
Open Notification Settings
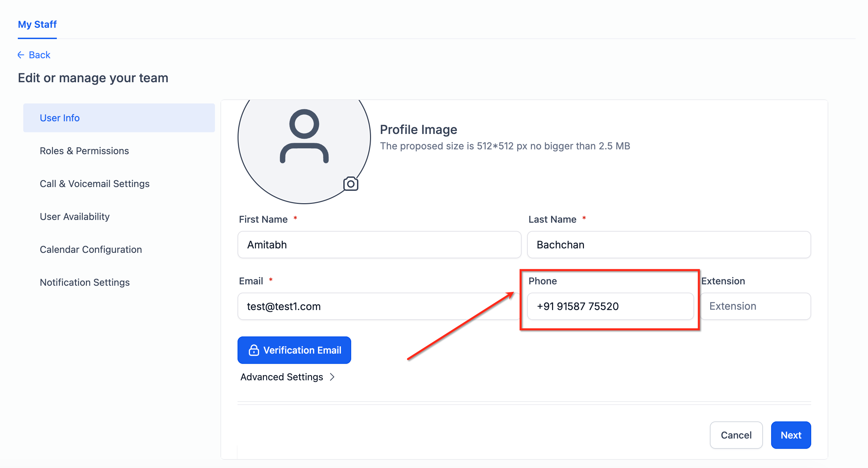tap(85, 282)
